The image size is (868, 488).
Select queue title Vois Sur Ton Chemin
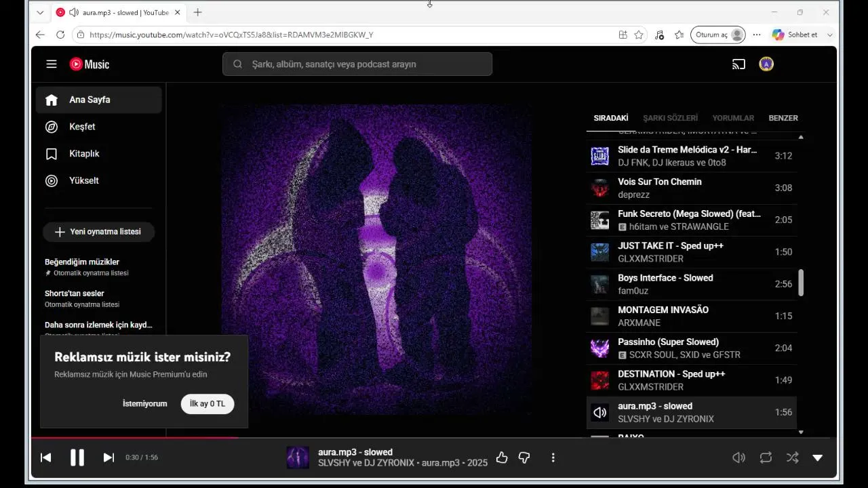[660, 182]
